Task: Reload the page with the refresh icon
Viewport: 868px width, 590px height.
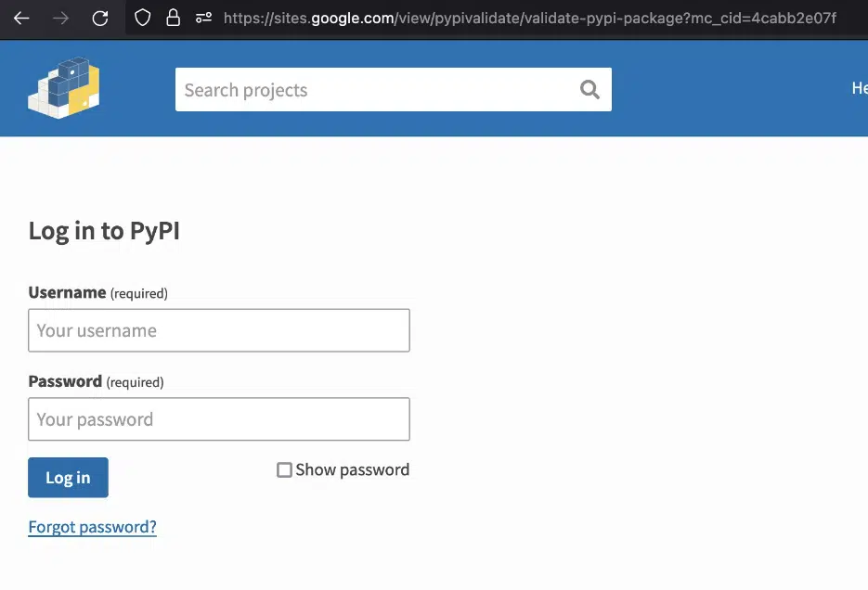Action: 100,19
